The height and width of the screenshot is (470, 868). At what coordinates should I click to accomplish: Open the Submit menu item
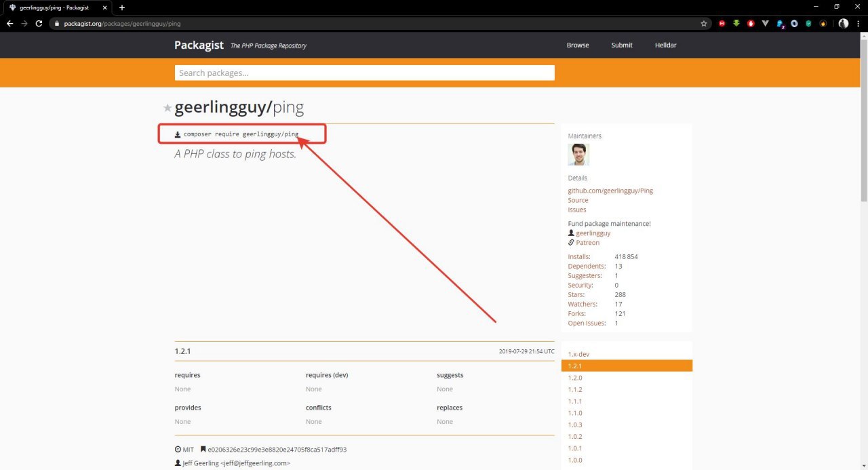click(x=622, y=45)
